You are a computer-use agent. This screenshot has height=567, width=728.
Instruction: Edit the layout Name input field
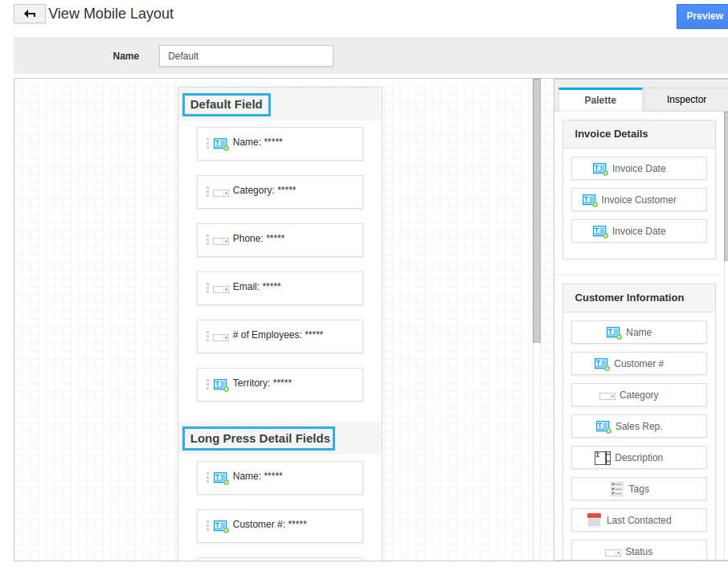tap(246, 56)
